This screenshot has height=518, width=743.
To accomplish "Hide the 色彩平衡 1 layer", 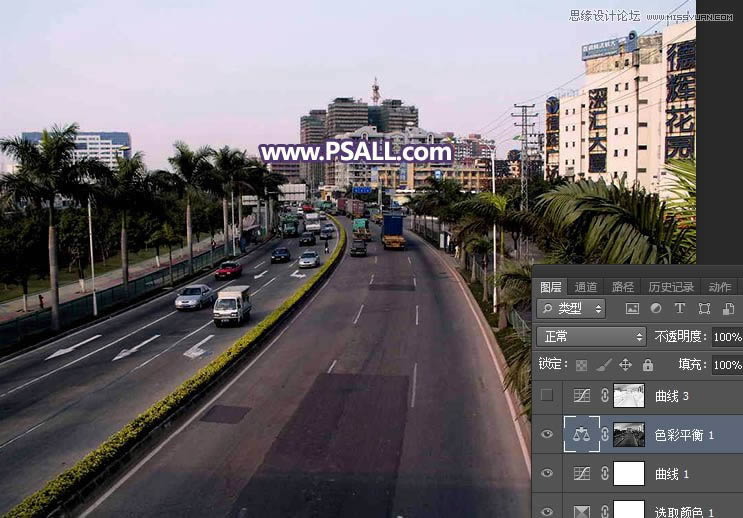I will click(x=547, y=434).
